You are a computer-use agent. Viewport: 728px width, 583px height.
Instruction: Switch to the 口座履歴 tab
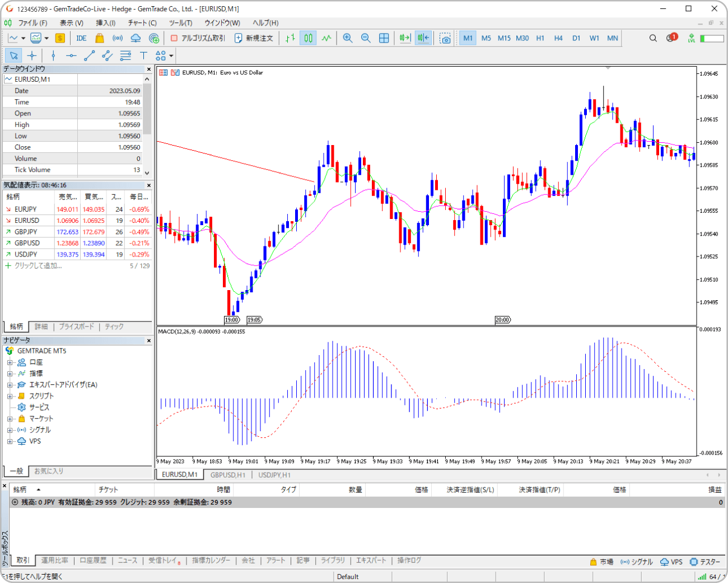[x=93, y=560]
